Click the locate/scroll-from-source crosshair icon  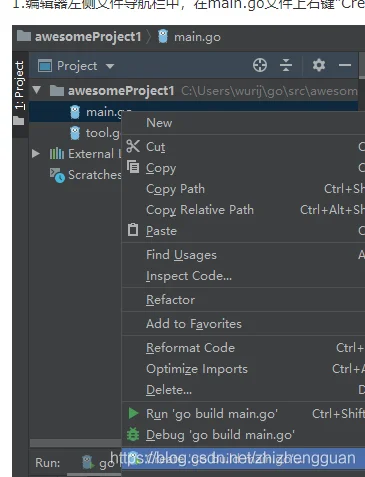[260, 65]
